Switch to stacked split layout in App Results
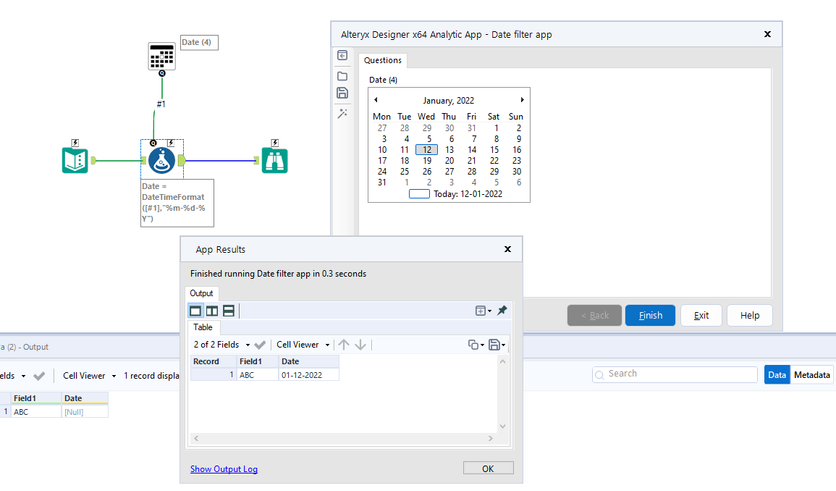 (x=229, y=311)
